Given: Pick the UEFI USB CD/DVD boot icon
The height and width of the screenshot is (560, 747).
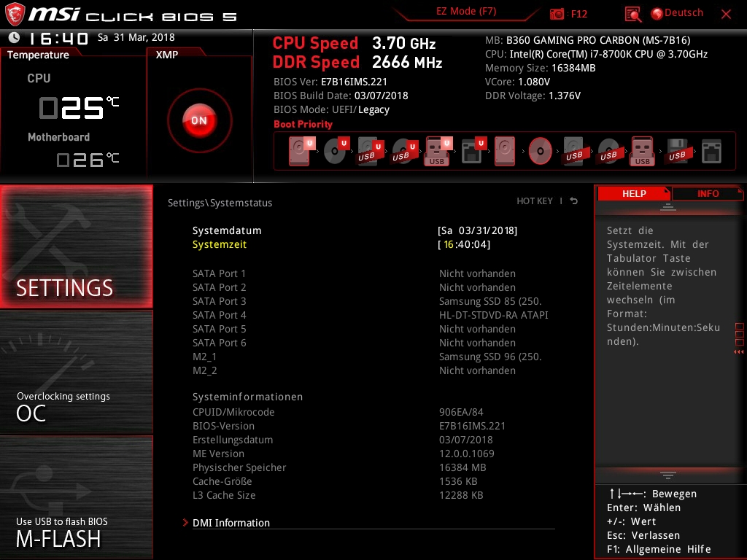Looking at the screenshot, I should tap(404, 151).
